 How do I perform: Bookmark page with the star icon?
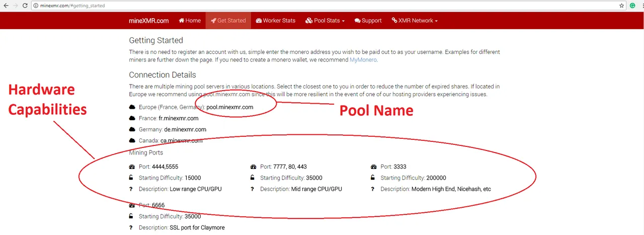pos(622,5)
